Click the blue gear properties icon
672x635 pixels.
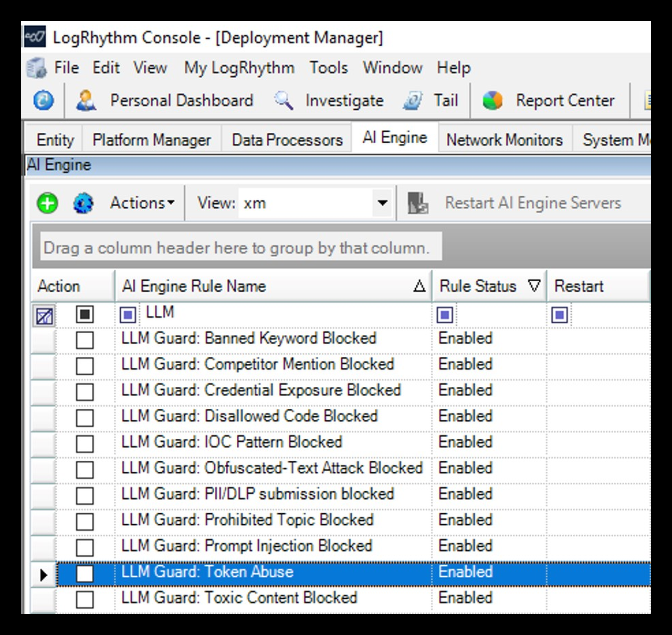tap(83, 203)
